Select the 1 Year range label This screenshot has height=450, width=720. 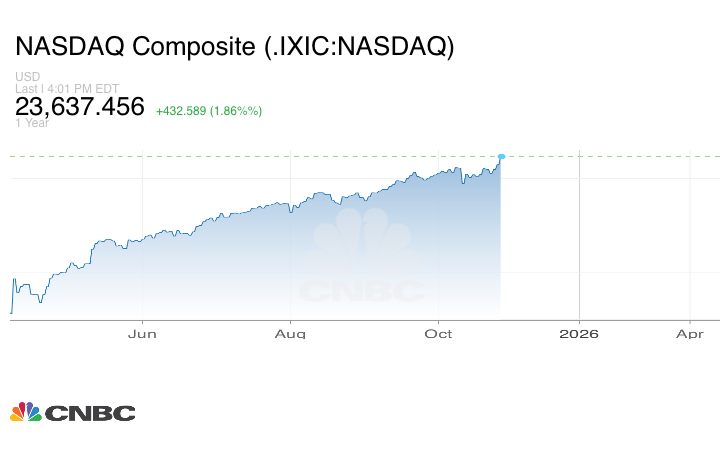click(x=30, y=123)
